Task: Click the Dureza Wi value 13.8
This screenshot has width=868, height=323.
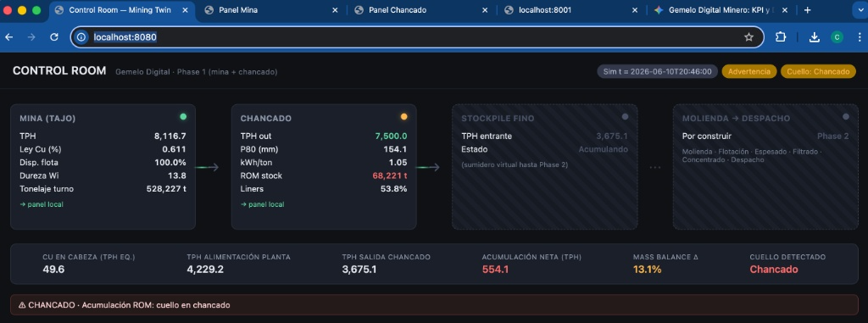Action: click(177, 175)
